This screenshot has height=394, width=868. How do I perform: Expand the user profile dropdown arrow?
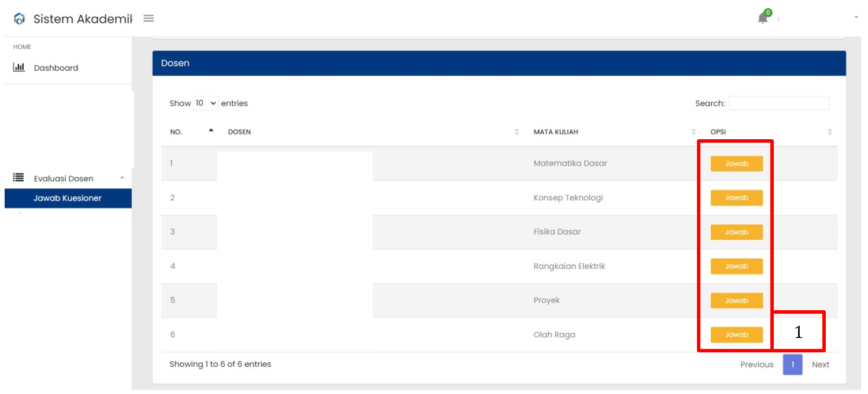(x=856, y=18)
